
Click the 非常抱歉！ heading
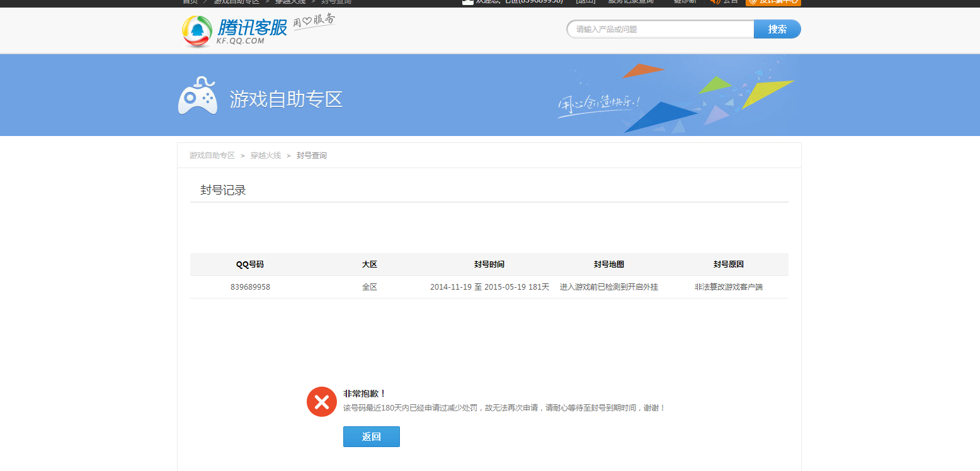[365, 394]
